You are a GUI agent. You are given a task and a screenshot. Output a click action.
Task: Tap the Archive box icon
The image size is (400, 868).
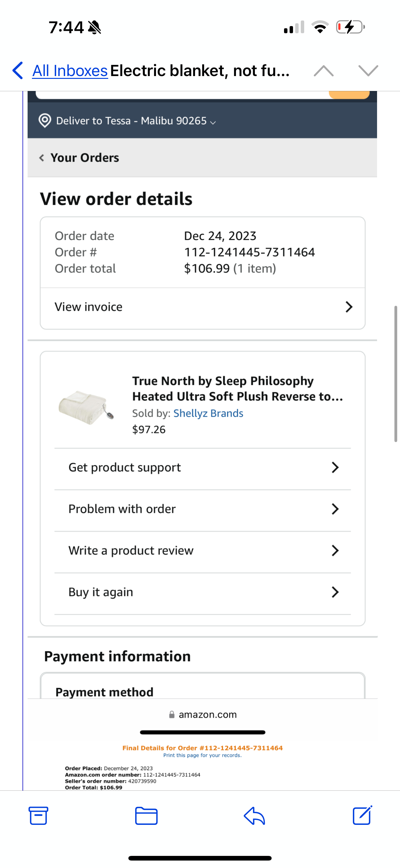[x=38, y=816]
